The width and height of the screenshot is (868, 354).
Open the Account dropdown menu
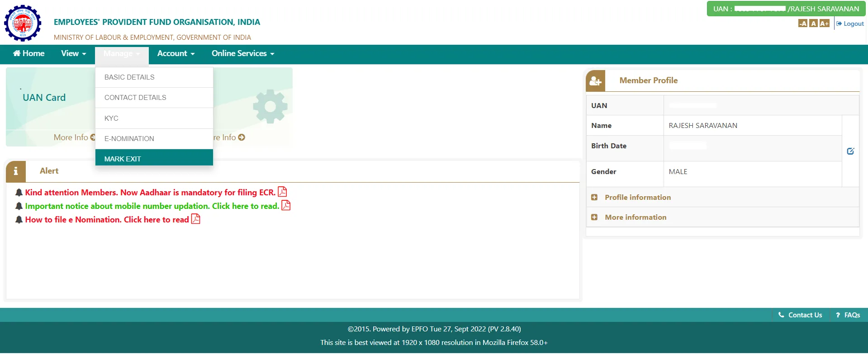coord(176,53)
